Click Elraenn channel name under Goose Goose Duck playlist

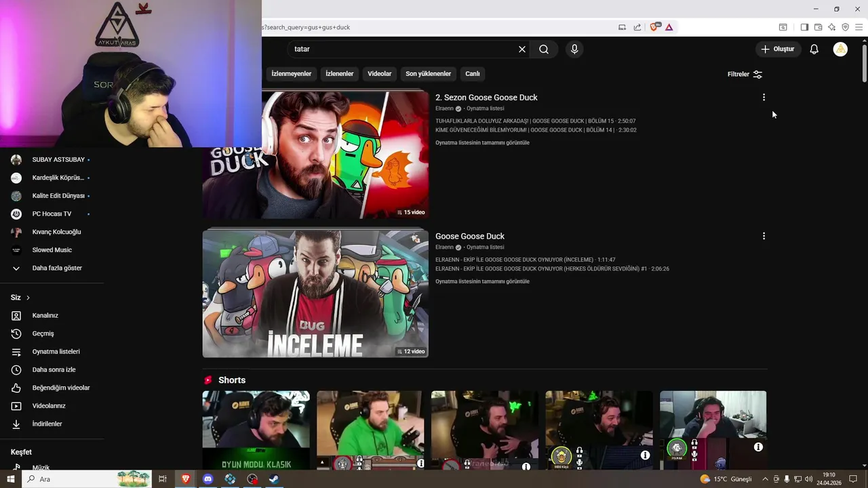[x=444, y=247]
